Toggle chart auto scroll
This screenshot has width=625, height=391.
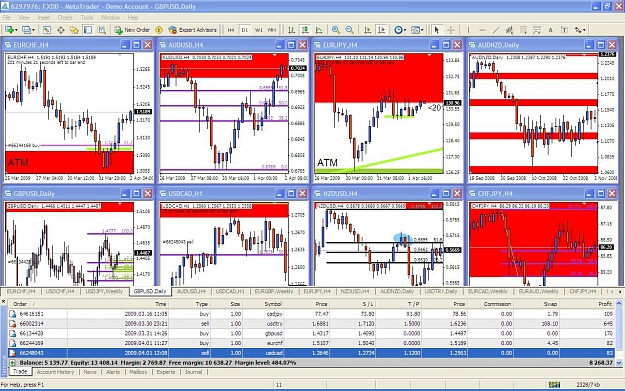tap(368, 30)
